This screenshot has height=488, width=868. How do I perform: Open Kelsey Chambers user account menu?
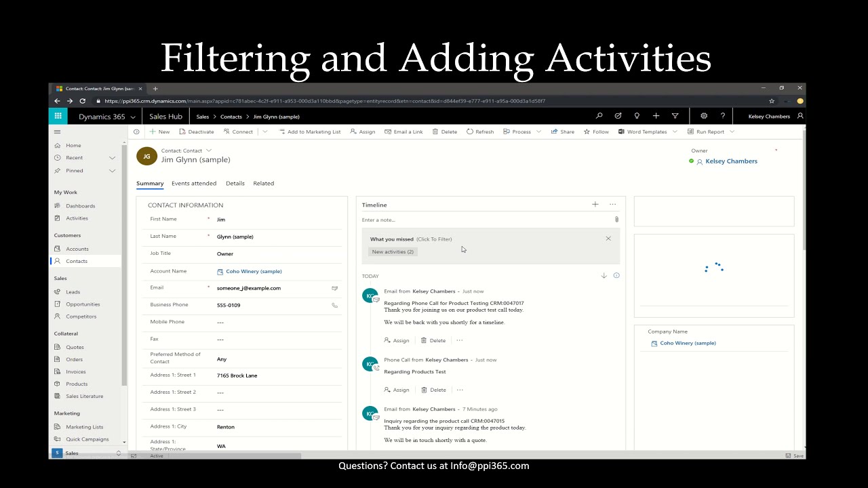point(776,116)
